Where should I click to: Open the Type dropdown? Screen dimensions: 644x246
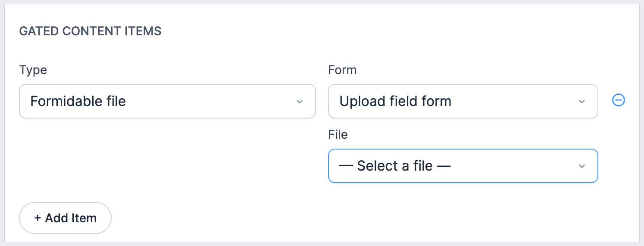pos(167,101)
